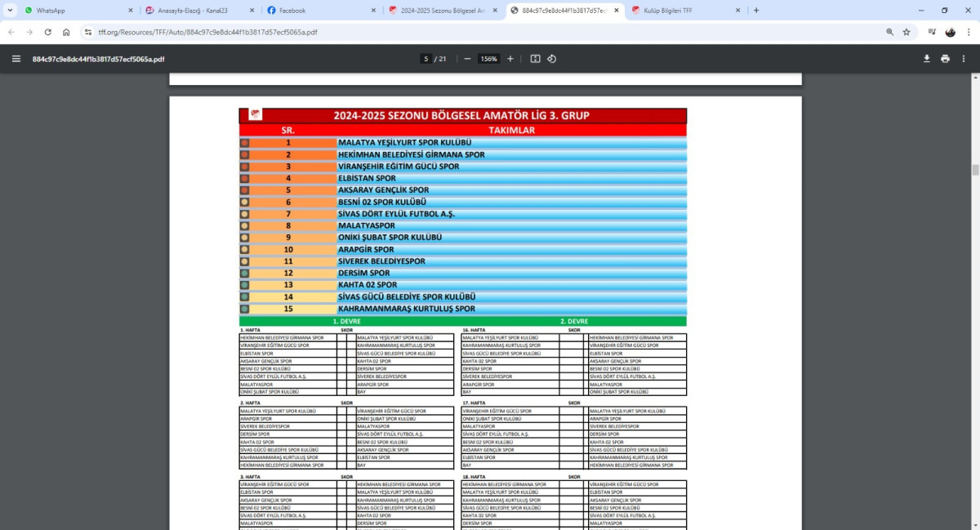Zoom out the PDF with minus icon

(467, 59)
